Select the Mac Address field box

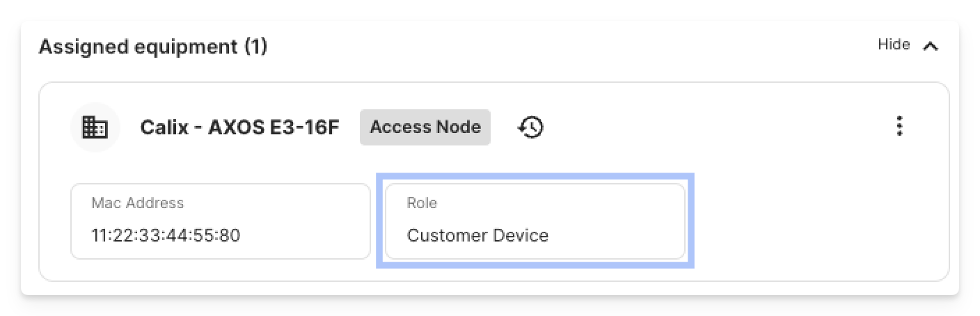point(221,221)
